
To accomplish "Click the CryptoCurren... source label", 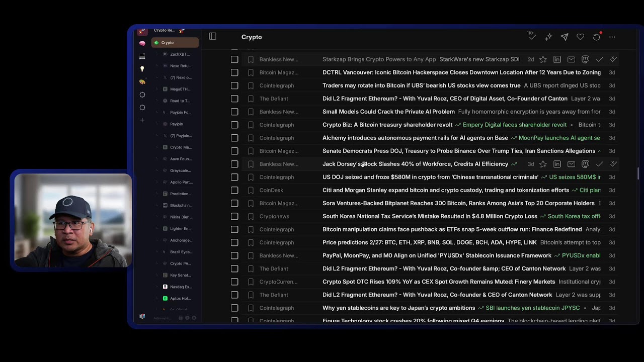I will point(278,282).
